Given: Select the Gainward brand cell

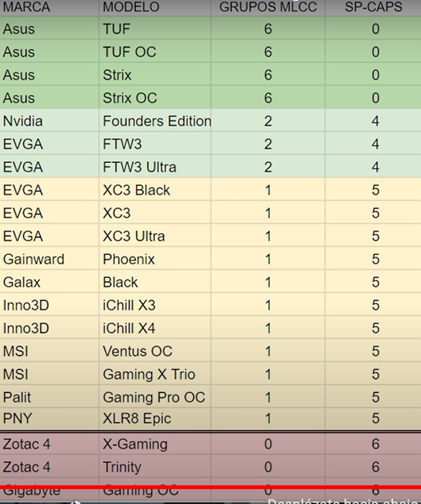Looking at the screenshot, I should click(x=50, y=259).
